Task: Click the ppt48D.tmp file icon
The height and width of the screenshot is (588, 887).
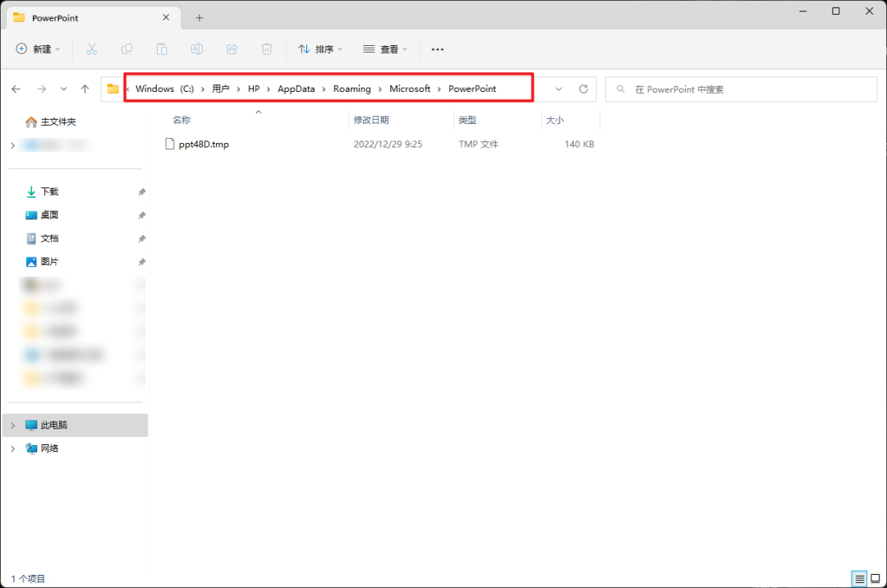Action: pyautogui.click(x=170, y=144)
